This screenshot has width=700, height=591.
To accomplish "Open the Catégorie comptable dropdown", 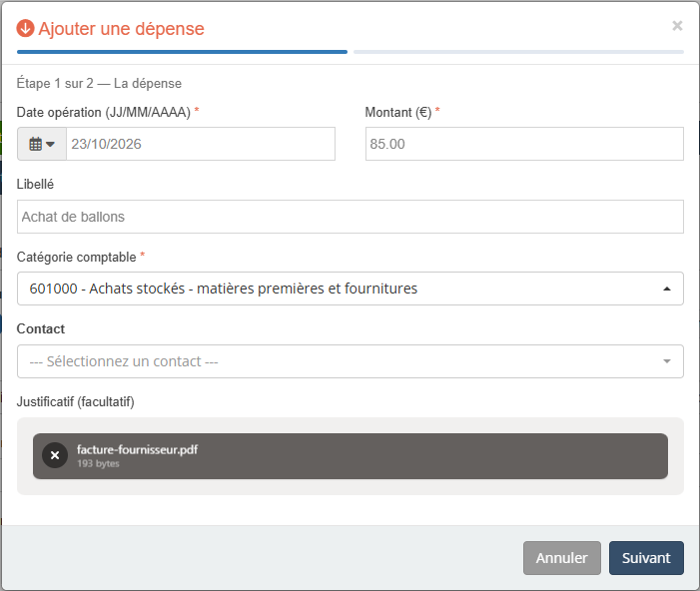I will (x=350, y=289).
